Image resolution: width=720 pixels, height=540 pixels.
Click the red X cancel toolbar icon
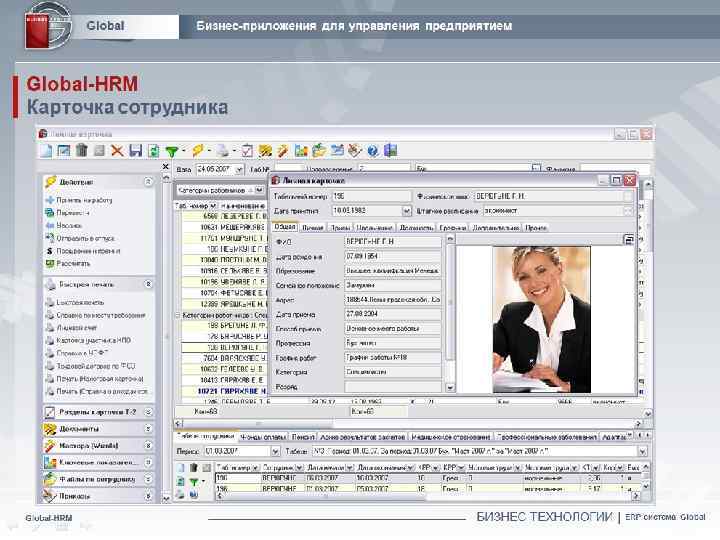[x=118, y=151]
